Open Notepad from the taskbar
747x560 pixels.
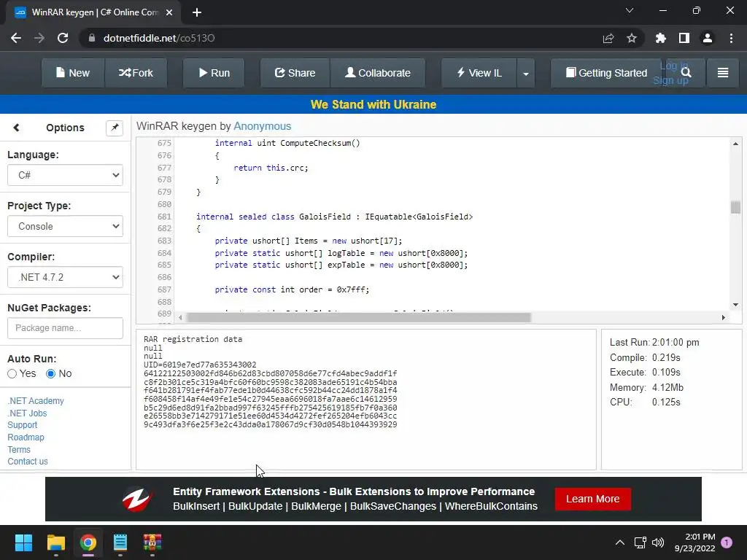click(x=120, y=542)
